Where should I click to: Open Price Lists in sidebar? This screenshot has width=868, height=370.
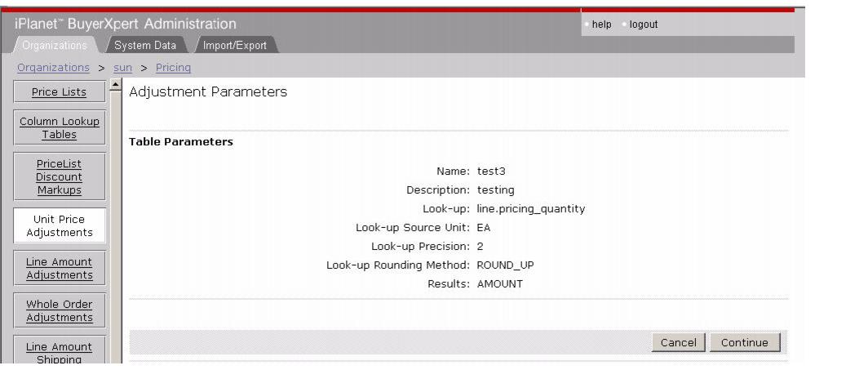60,92
